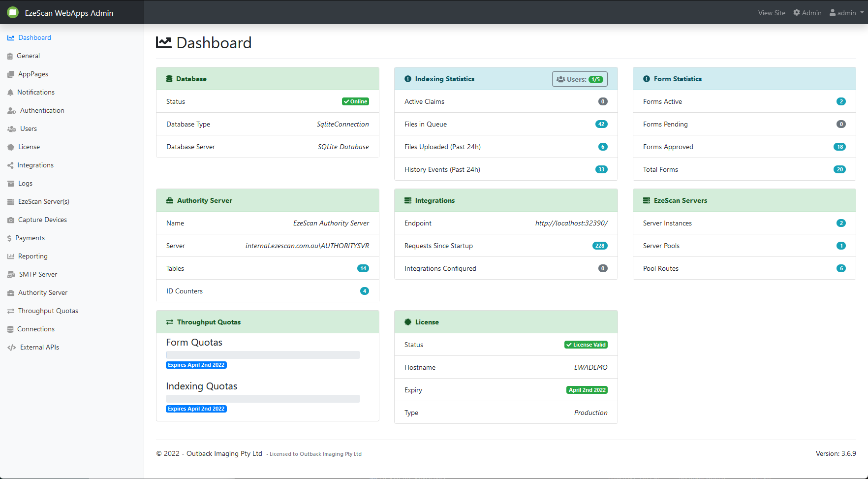868x479 pixels.
Task: Click the Payments dollar sign icon
Action: (9, 238)
